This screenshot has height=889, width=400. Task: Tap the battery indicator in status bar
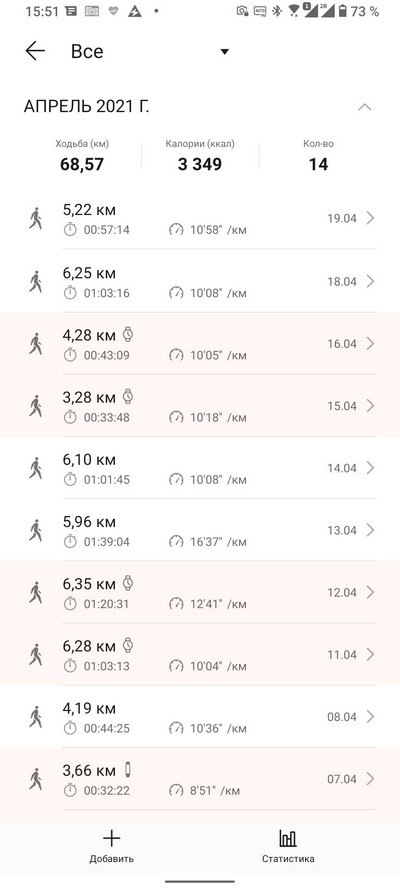pyautogui.click(x=342, y=11)
